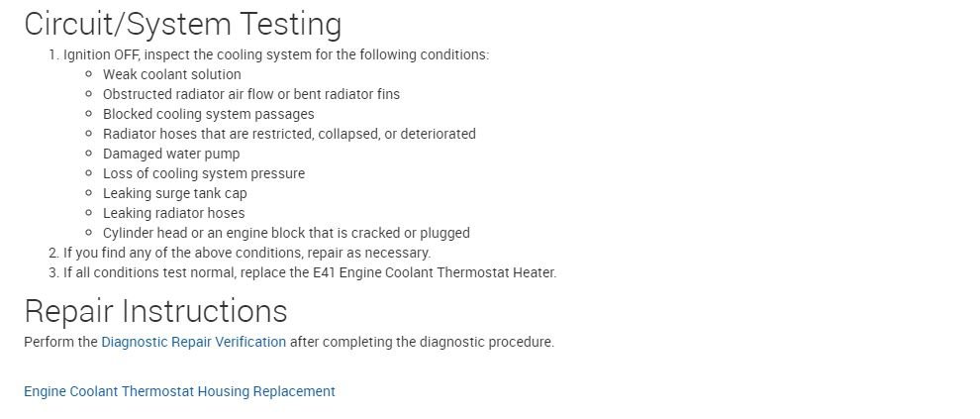Click the 'Leaking radiator hoses' bullet
Screen dimensions: 980x419
tap(173, 213)
